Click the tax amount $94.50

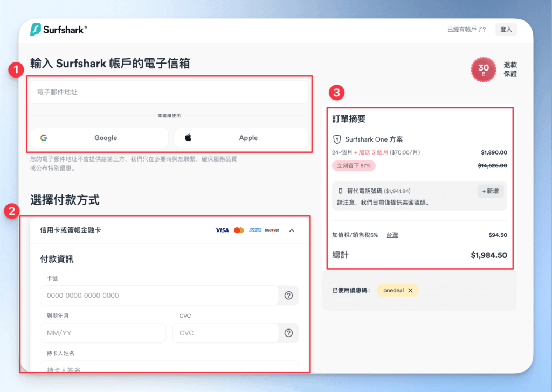click(x=498, y=235)
